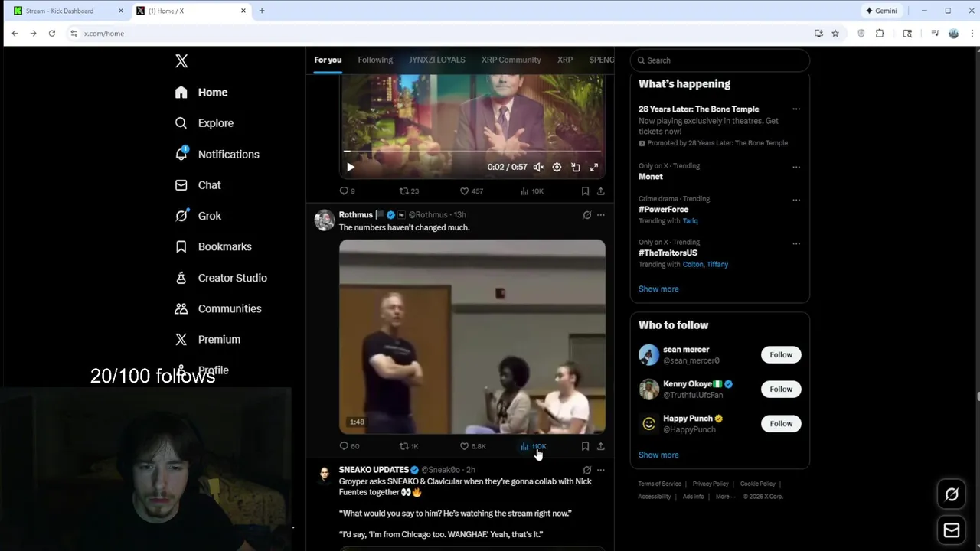The height and width of the screenshot is (551, 980).
Task: Open the Rothmus display name
Action: (x=355, y=215)
